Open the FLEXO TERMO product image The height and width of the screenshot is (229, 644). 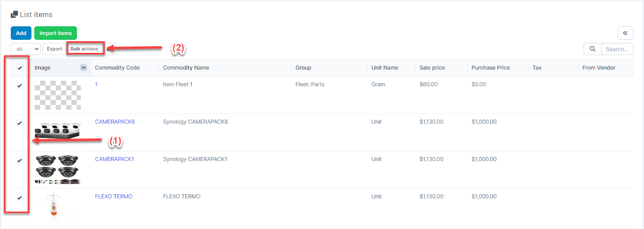[x=54, y=207]
